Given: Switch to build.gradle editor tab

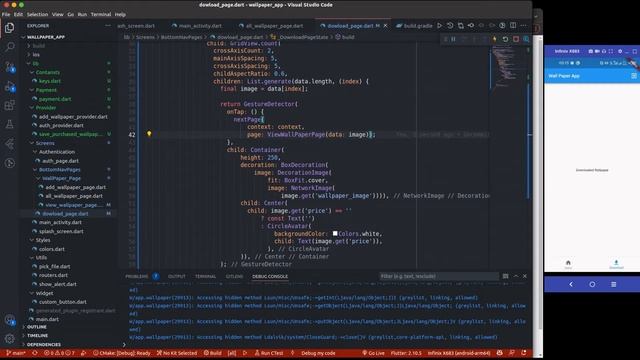Looking at the screenshot, I should [x=414, y=25].
